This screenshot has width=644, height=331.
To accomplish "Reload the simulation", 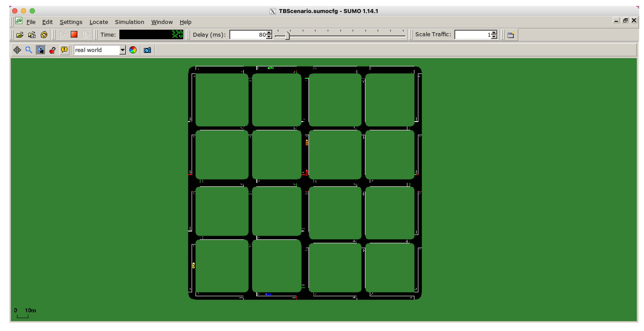I will click(x=44, y=35).
